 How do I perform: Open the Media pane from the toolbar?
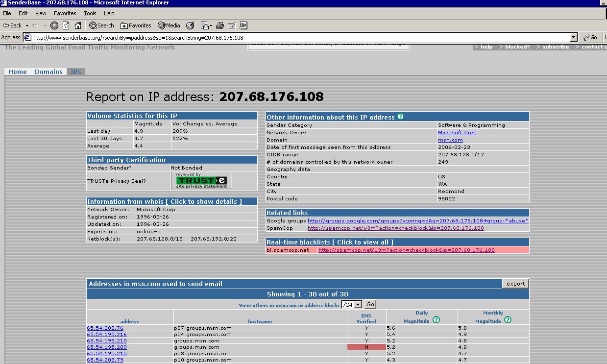pyautogui.click(x=169, y=25)
